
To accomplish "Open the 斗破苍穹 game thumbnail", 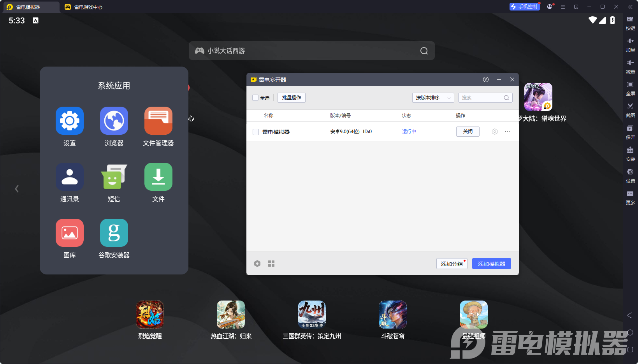I will click(393, 315).
